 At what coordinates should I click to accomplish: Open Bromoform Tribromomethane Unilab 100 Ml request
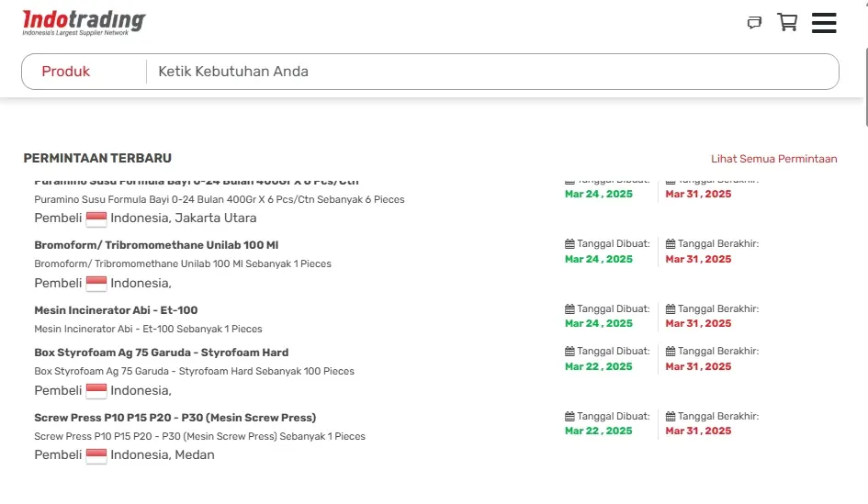coord(156,245)
